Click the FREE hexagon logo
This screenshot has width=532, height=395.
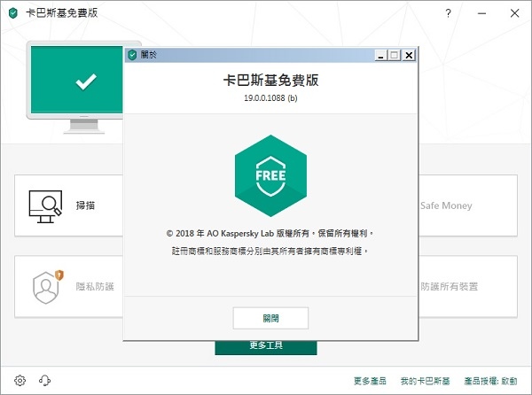click(270, 176)
